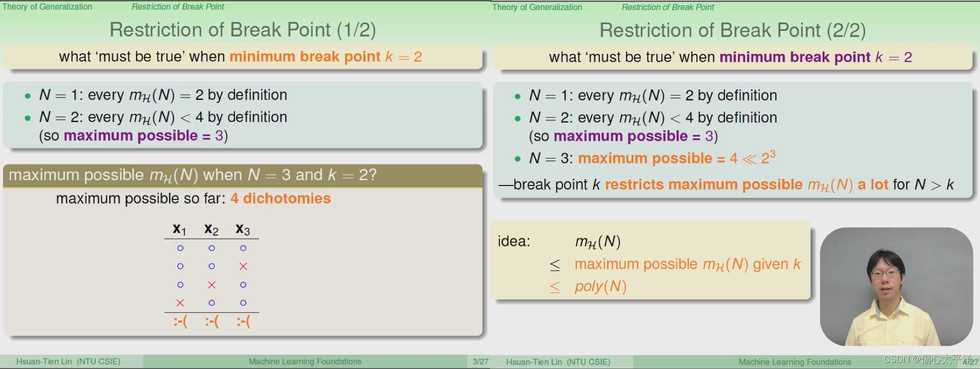Click 'Theory of Generalization' header on left slide
Viewport: 980px width, 369px height.
click(x=47, y=7)
